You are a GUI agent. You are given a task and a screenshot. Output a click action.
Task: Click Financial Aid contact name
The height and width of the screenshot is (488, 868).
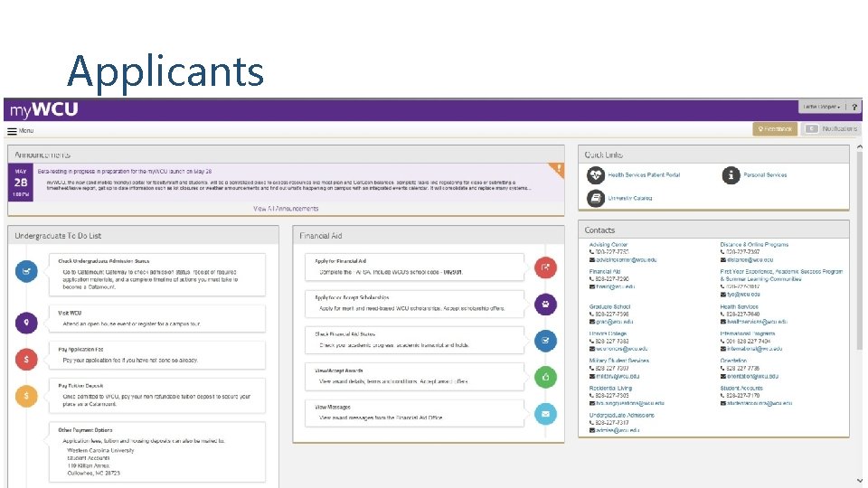[605, 272]
